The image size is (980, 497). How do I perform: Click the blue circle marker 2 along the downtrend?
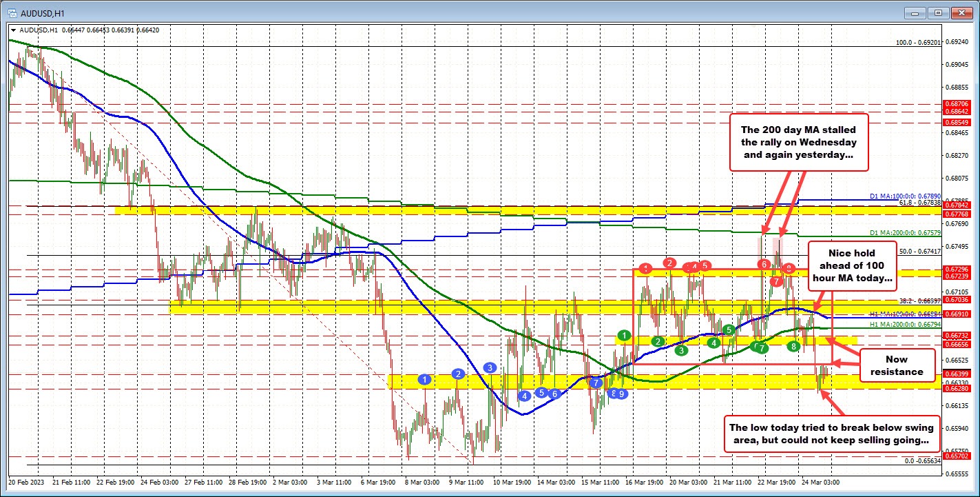pos(457,374)
